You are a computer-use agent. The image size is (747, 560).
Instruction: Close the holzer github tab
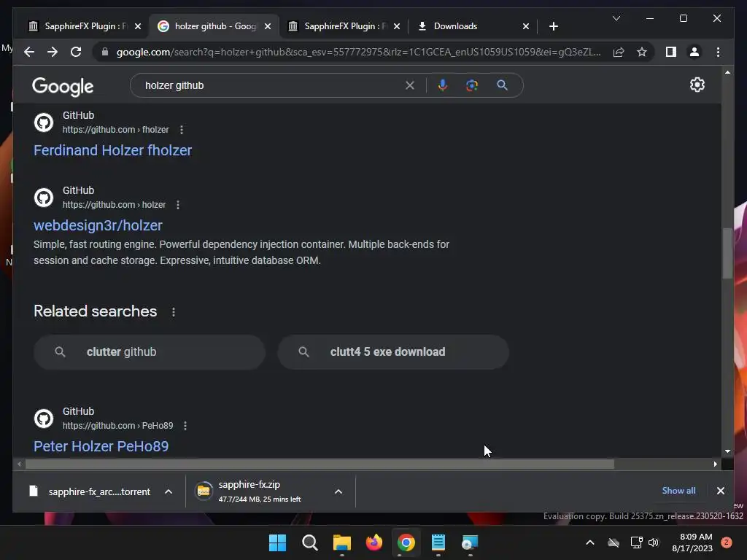pos(268,26)
